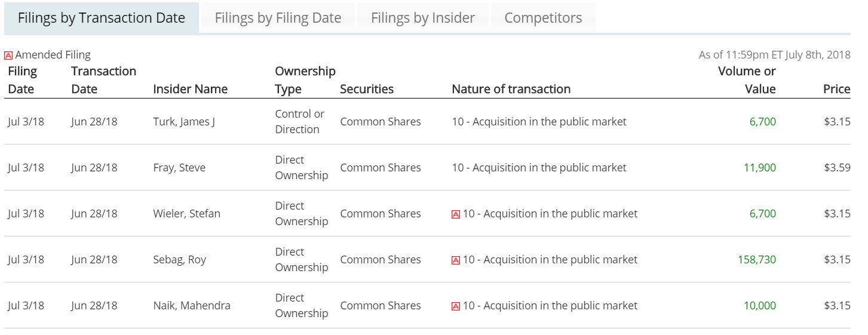This screenshot has width=868, height=335.
Task: Click amended icon in Naik, Mahendra row
Action: click(456, 306)
